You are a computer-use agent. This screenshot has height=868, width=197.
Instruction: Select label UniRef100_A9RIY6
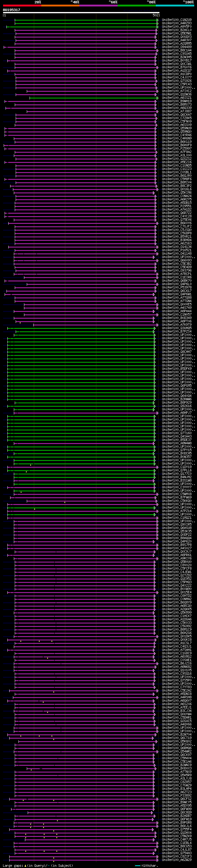click(177, 558)
